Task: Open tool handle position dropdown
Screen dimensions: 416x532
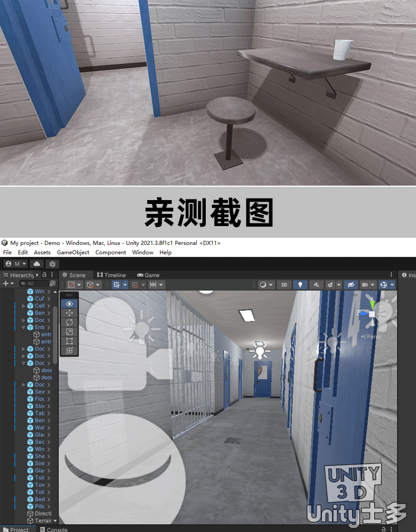Action: click(75, 285)
